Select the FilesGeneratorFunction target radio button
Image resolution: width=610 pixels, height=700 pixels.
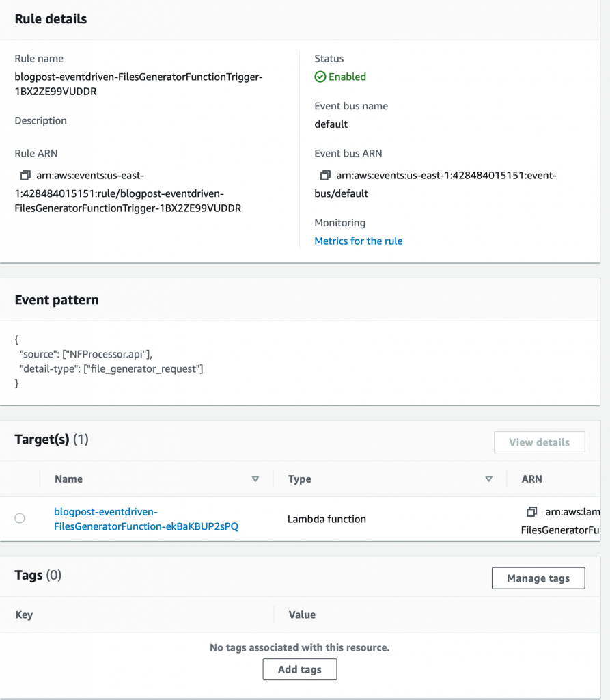[x=20, y=519]
